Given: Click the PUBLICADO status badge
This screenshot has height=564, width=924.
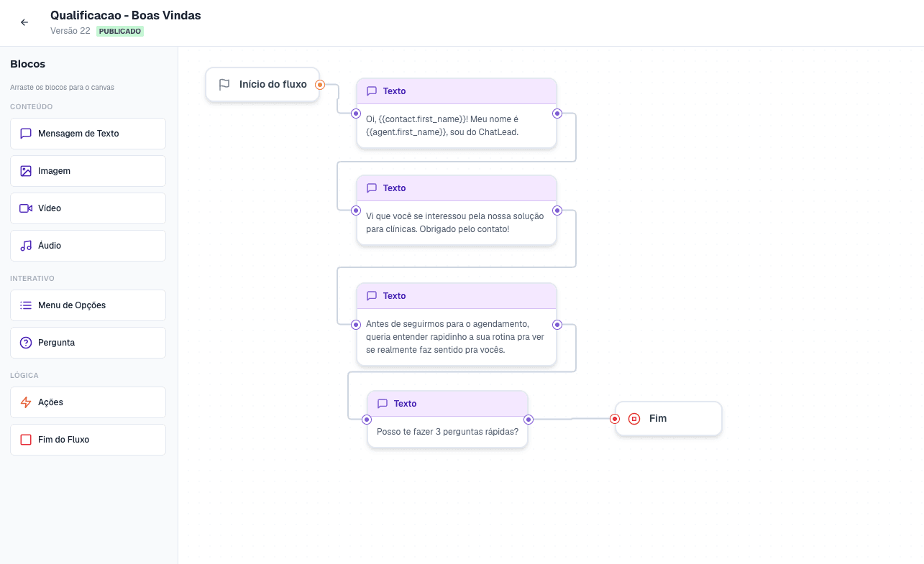Looking at the screenshot, I should pos(120,32).
